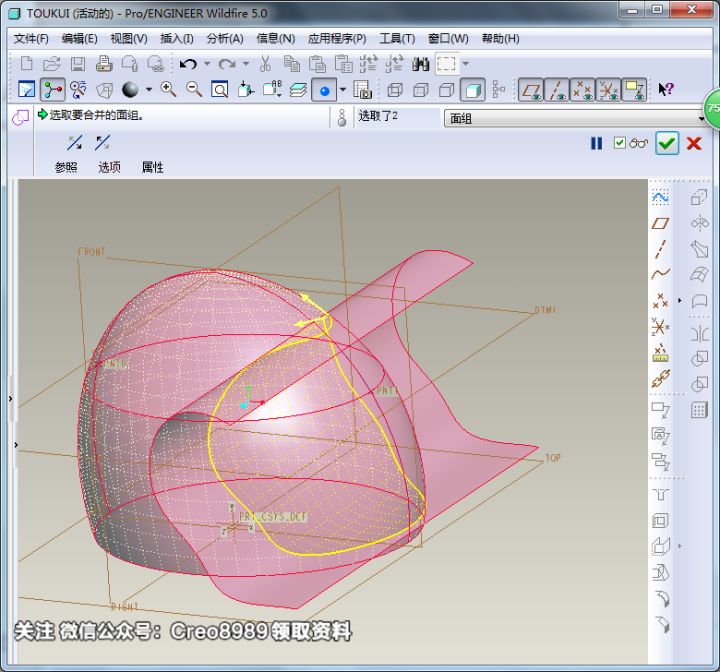This screenshot has width=720, height=672.
Task: Click the datum curve tool
Action: (660, 274)
